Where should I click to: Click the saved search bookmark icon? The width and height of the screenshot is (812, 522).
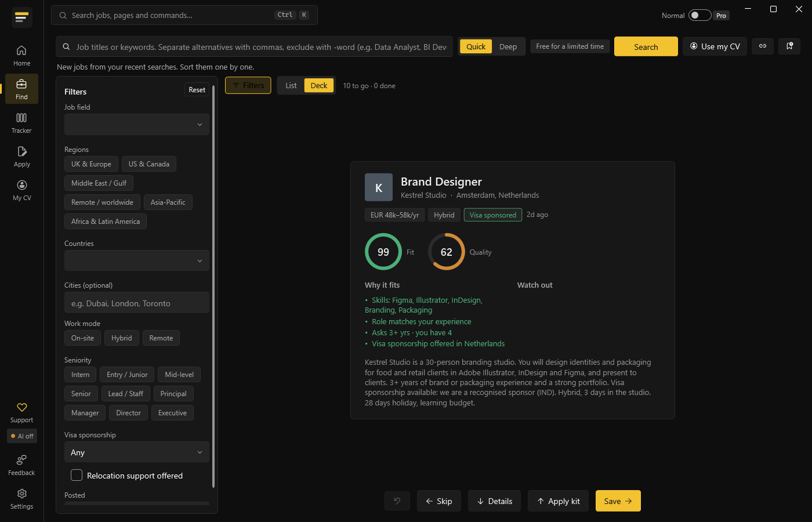click(789, 46)
